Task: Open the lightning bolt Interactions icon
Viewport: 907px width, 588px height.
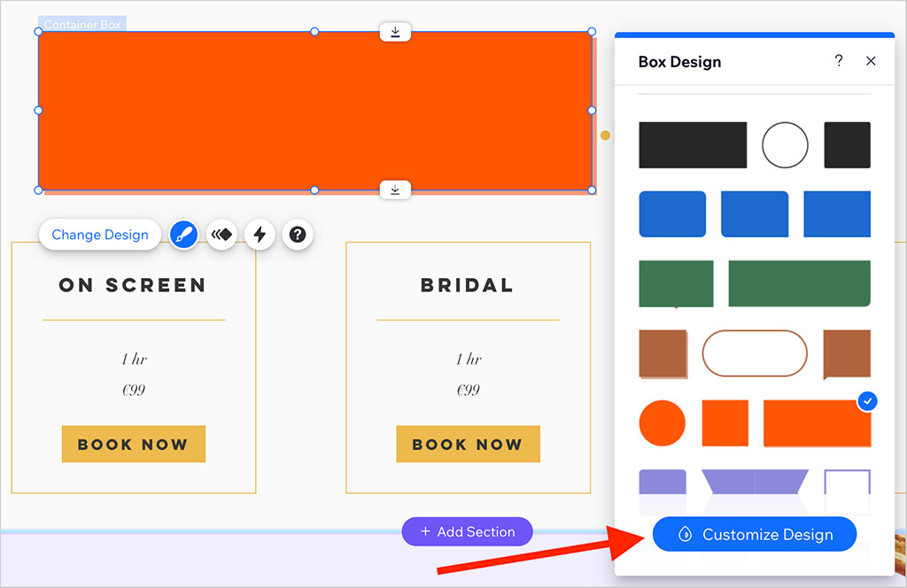Action: 260,234
